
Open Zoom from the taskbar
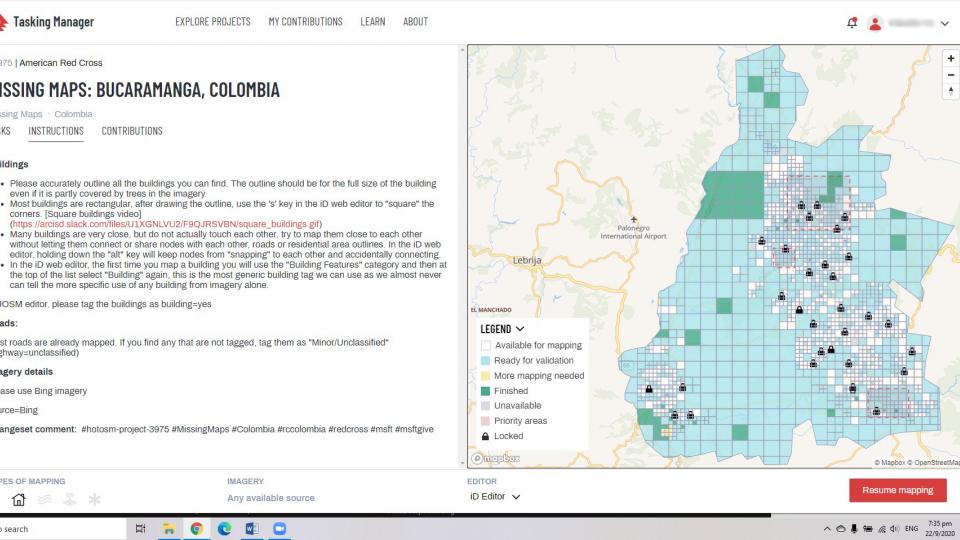(279, 528)
